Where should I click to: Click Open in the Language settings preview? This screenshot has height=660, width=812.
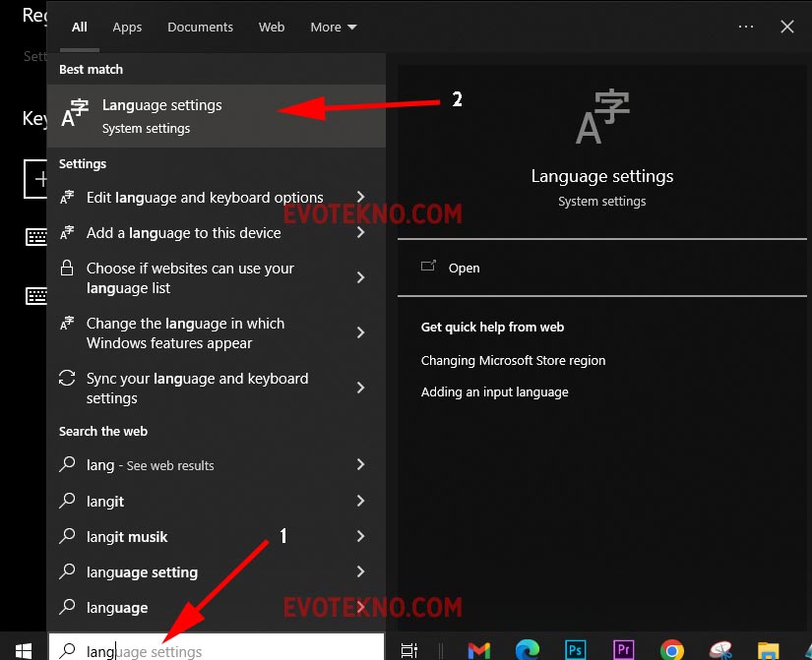[464, 268]
